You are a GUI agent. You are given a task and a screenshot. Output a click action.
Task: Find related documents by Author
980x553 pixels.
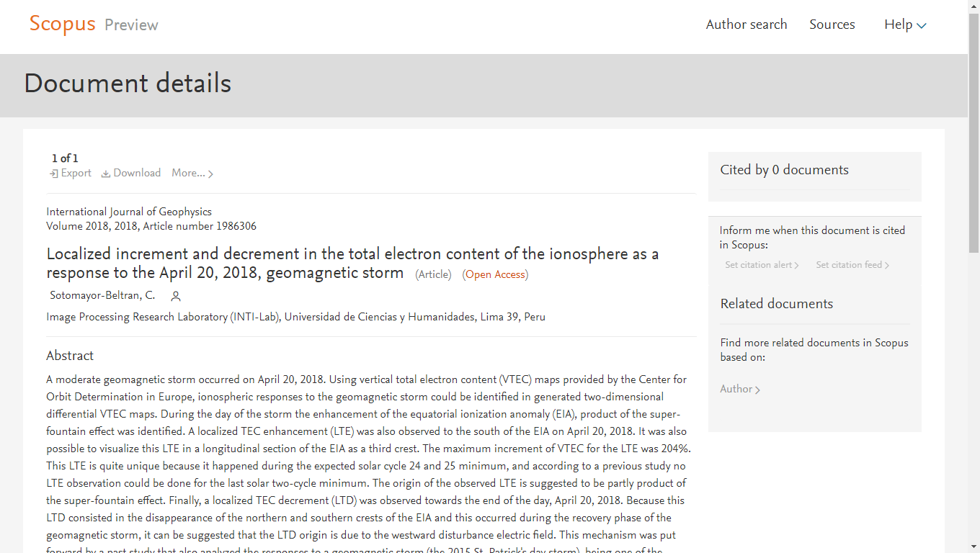pyautogui.click(x=740, y=389)
